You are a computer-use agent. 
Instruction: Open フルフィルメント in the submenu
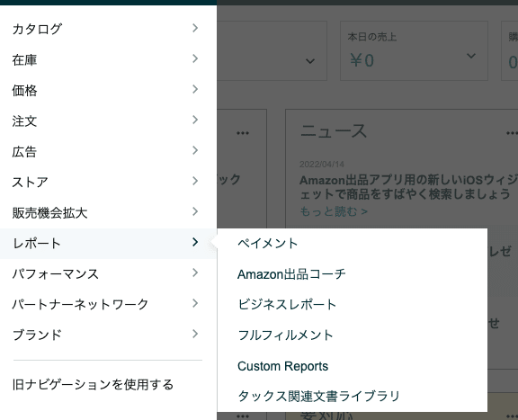[x=285, y=335]
